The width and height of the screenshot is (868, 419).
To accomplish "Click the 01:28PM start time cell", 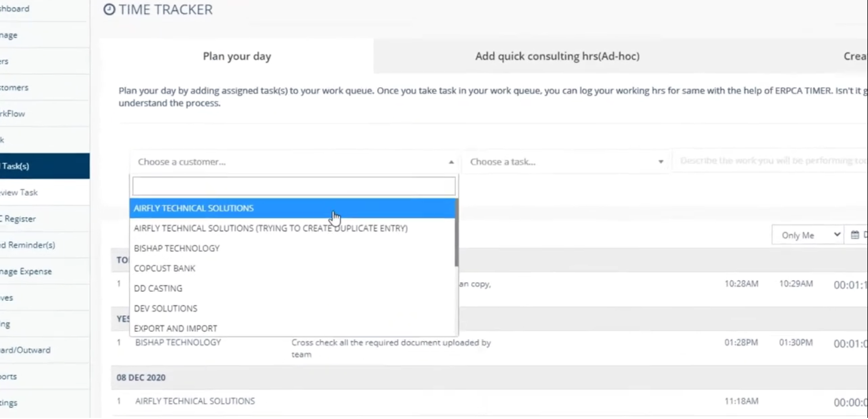I will pyautogui.click(x=741, y=342).
